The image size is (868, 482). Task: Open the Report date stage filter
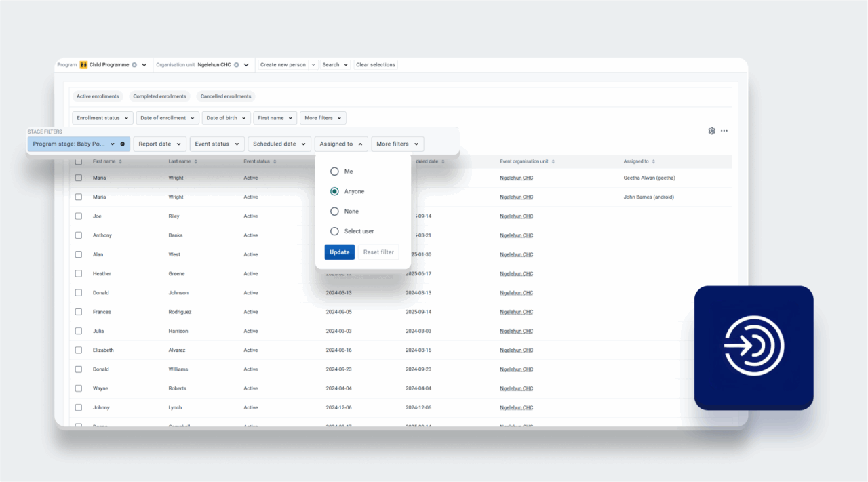(x=159, y=144)
